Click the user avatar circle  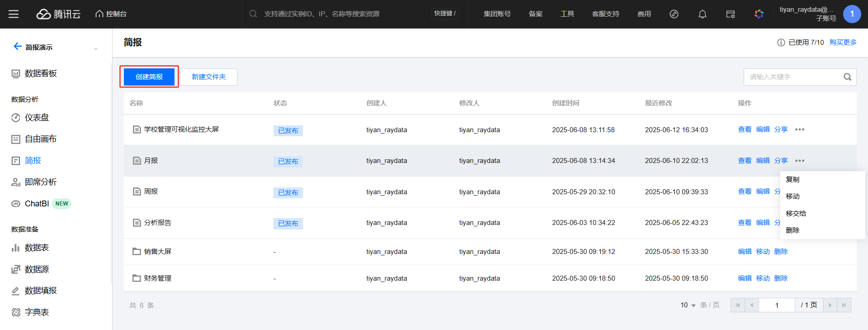[x=852, y=14]
